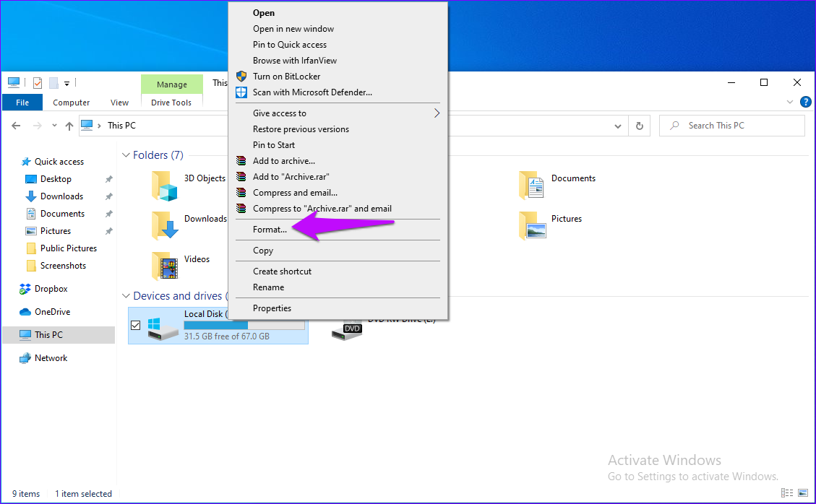The height and width of the screenshot is (504, 816).
Task: Open the address bar history dropdown
Action: pos(618,126)
